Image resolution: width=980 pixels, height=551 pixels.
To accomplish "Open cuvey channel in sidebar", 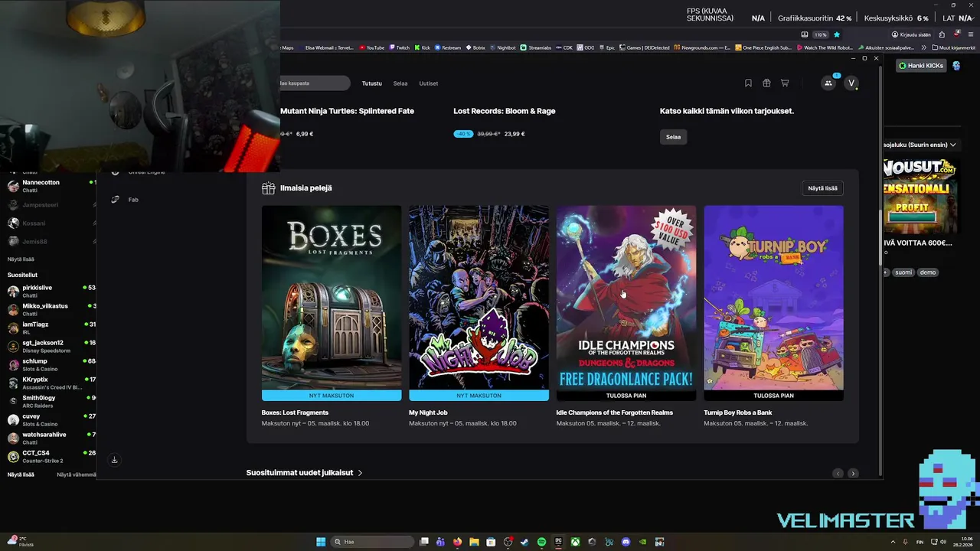I will coord(51,419).
